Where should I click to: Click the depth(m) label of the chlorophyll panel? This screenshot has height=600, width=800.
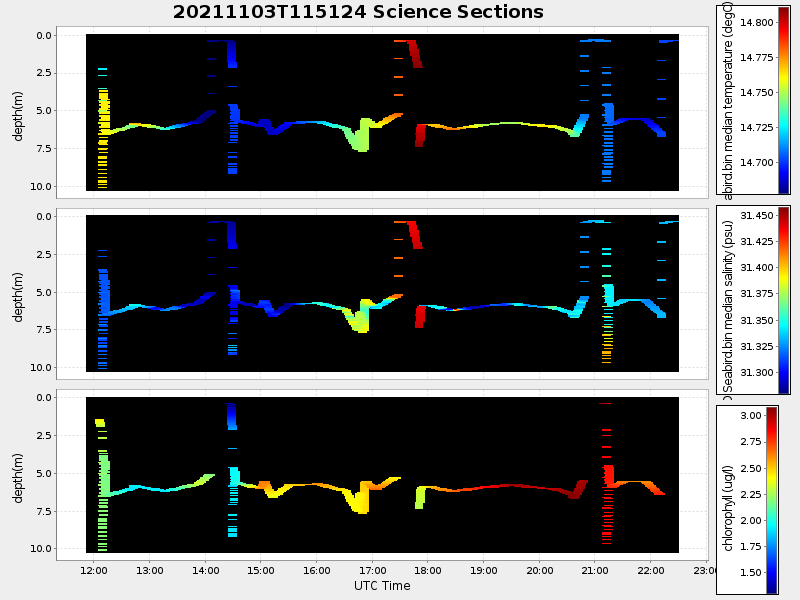click(18, 478)
